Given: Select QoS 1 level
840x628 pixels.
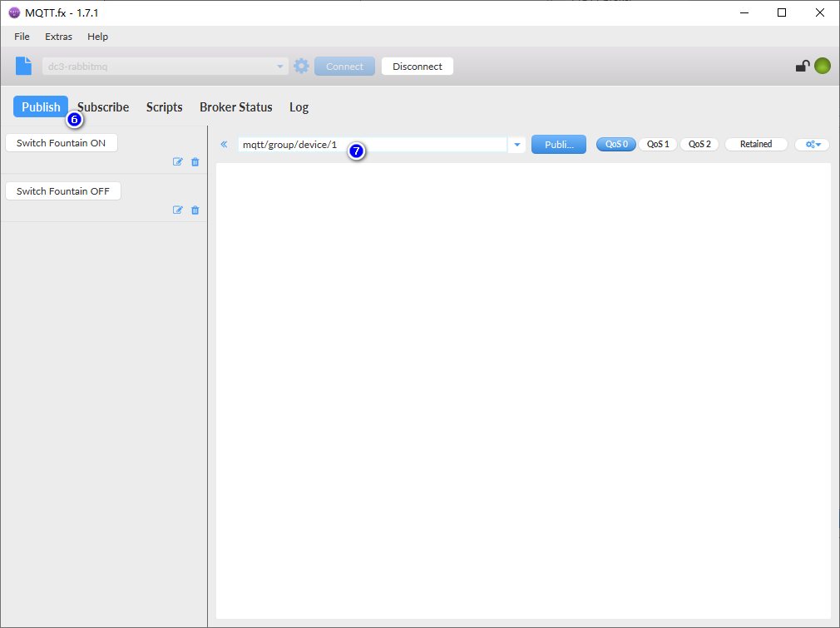Looking at the screenshot, I should click(x=658, y=144).
